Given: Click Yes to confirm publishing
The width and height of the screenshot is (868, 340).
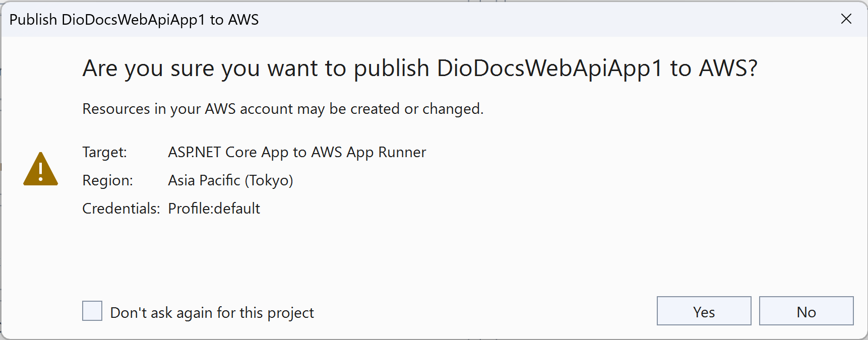Looking at the screenshot, I should pyautogui.click(x=704, y=311).
